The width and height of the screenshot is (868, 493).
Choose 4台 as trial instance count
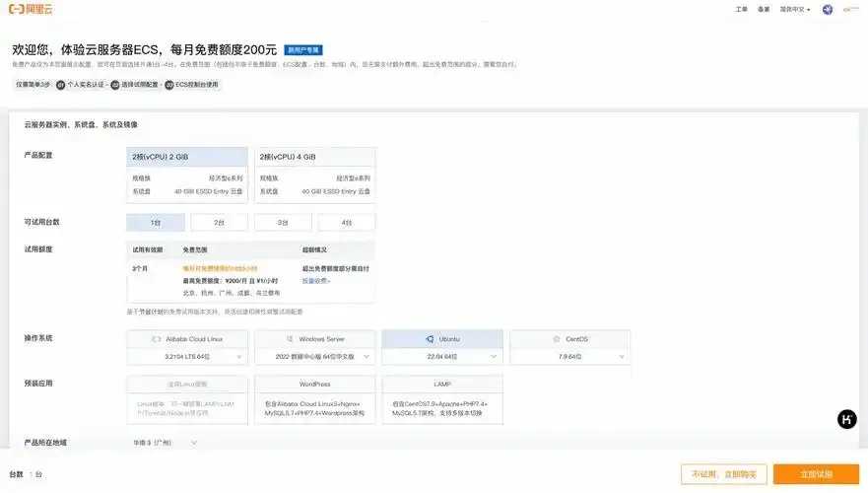347,222
